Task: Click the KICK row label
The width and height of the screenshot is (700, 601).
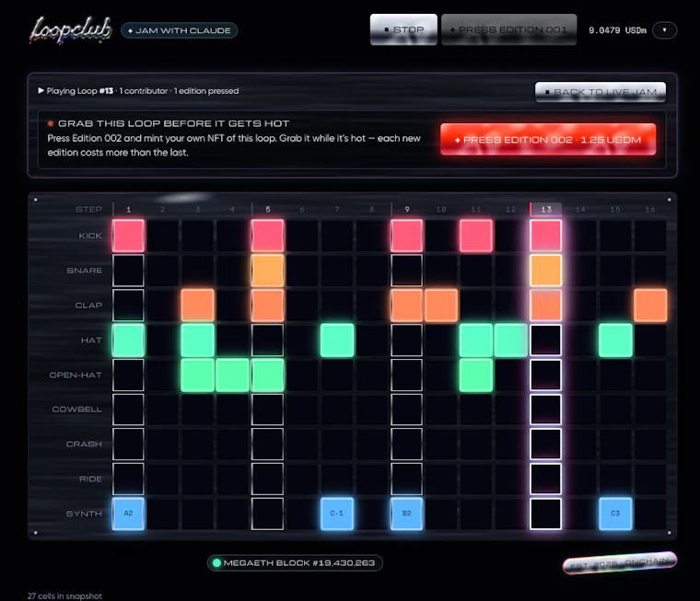Action: [90, 236]
